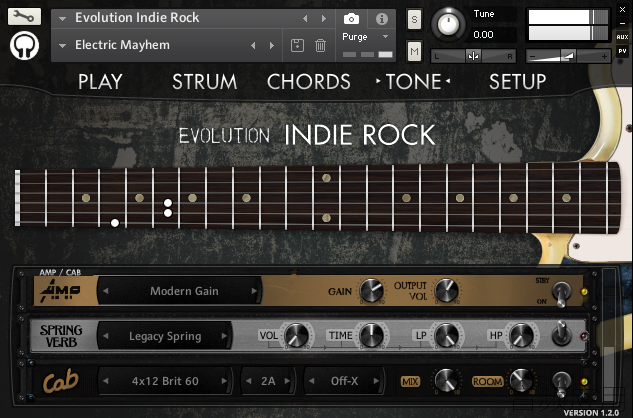Click the L/R pan slider
The height and width of the screenshot is (418, 633).
point(473,56)
